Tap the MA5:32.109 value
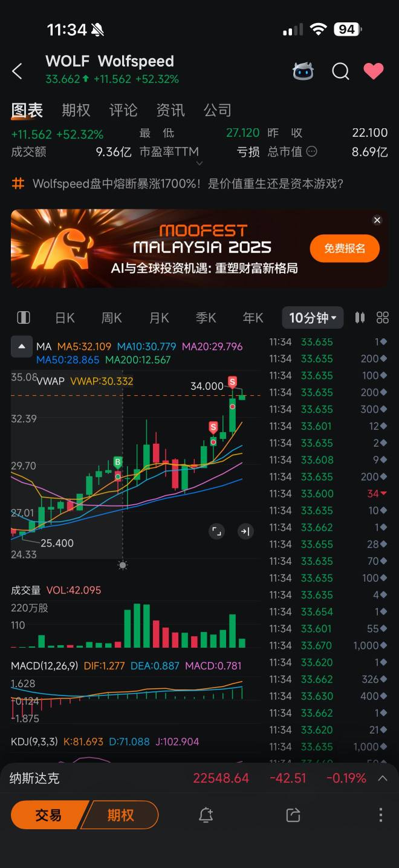This screenshot has height=868, width=399. 84,347
